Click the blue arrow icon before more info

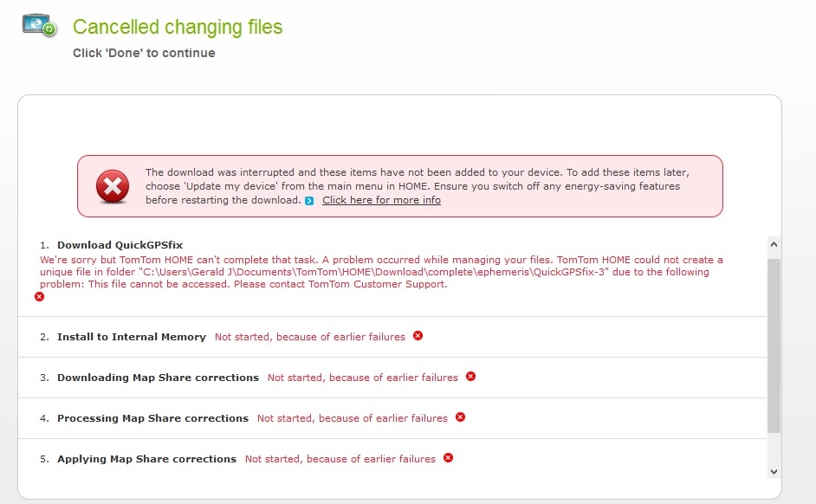click(309, 201)
